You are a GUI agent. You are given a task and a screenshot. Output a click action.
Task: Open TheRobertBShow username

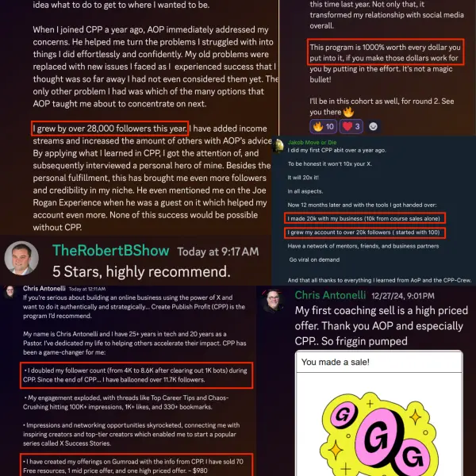[x=111, y=251]
